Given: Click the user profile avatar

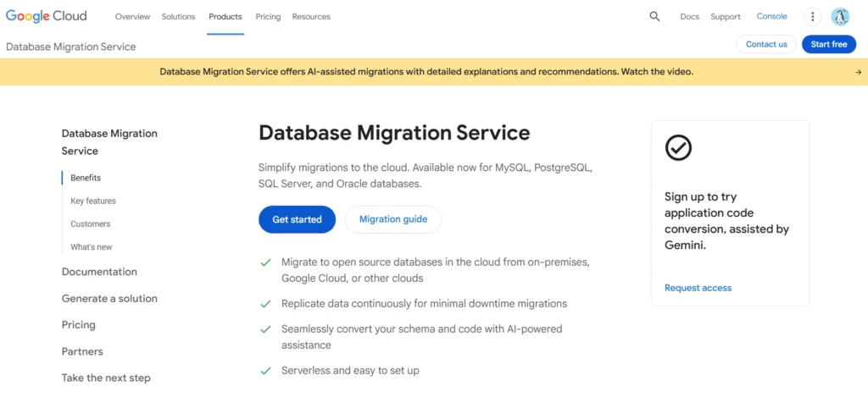Looking at the screenshot, I should pyautogui.click(x=840, y=17).
